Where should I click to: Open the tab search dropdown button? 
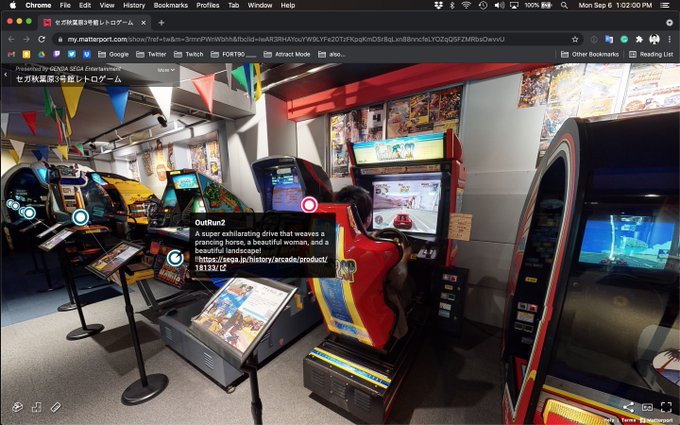coord(669,23)
